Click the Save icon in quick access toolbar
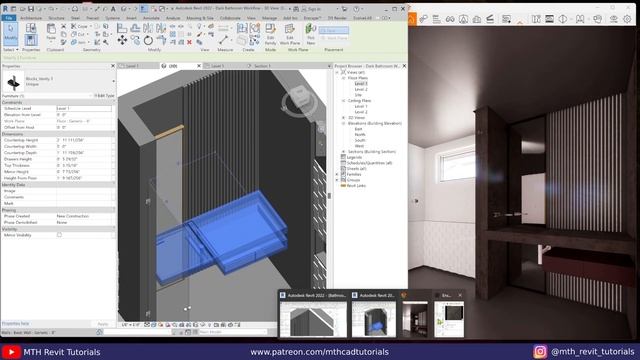Viewport: 640px width, 360px height. coord(31,9)
